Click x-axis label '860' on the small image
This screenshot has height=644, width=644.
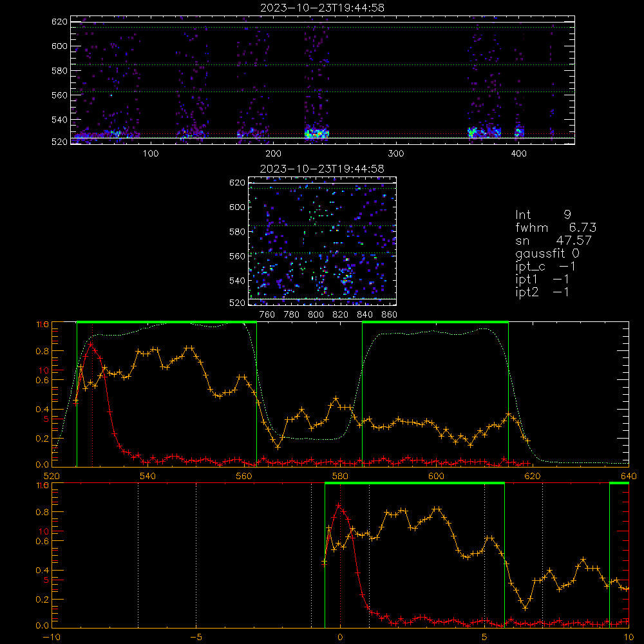tap(390, 315)
